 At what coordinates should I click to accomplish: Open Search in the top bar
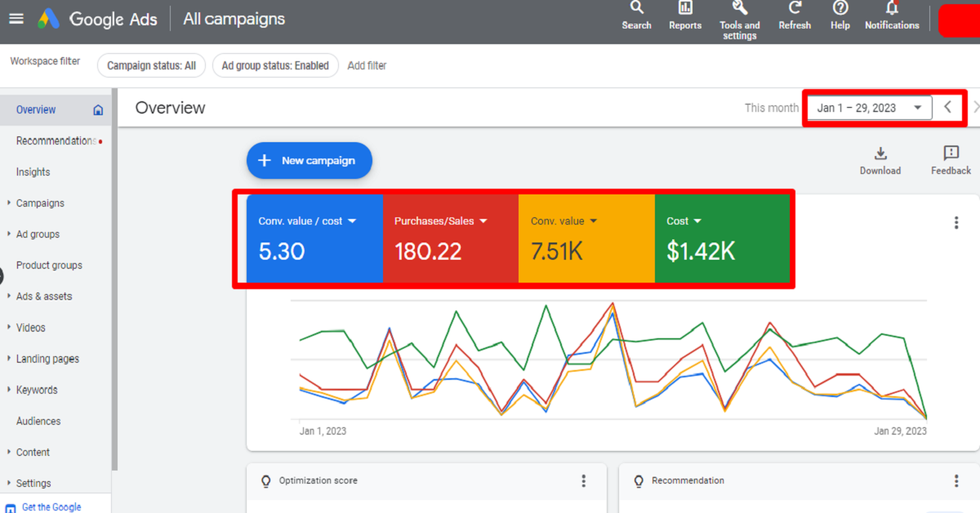636,15
